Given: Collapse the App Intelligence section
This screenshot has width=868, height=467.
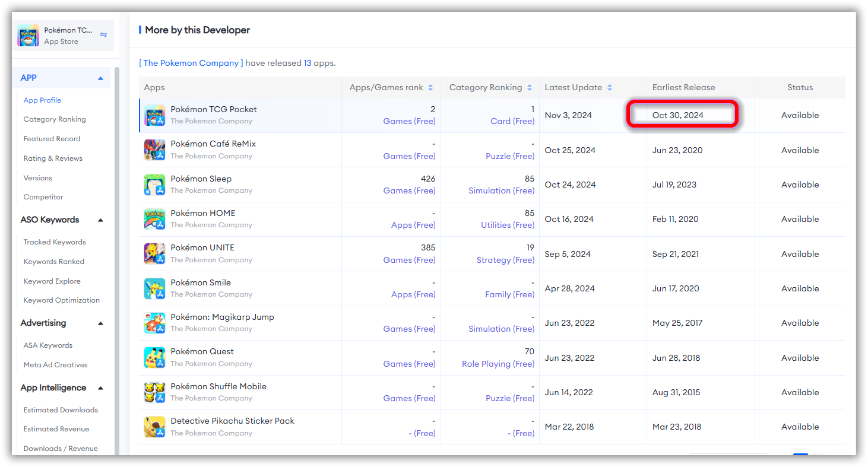Looking at the screenshot, I should point(100,388).
